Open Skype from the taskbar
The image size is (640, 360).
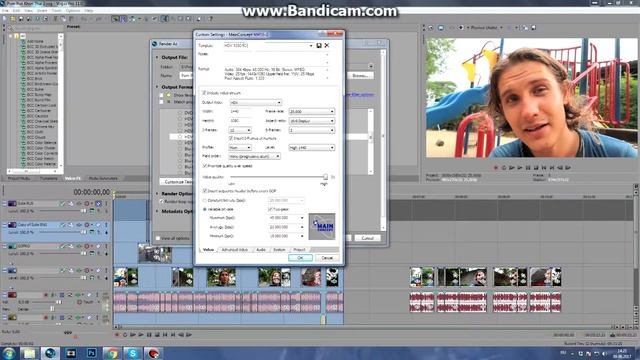pyautogui.click(x=133, y=353)
